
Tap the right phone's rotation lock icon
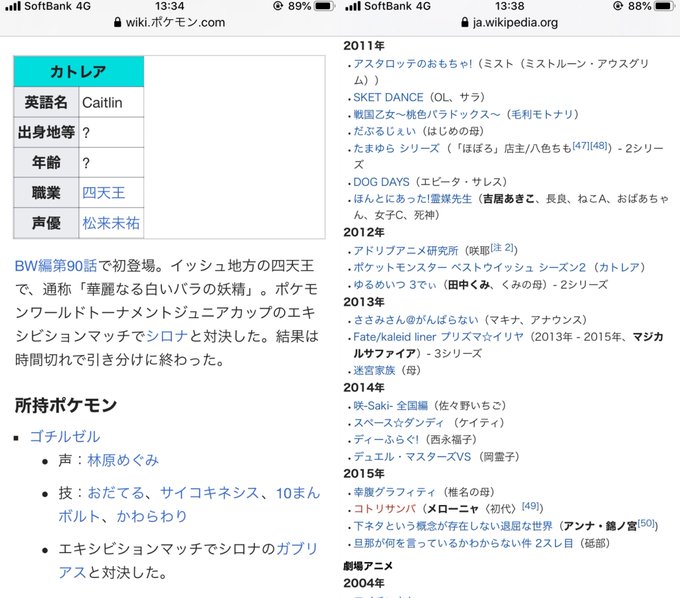[618, 6]
